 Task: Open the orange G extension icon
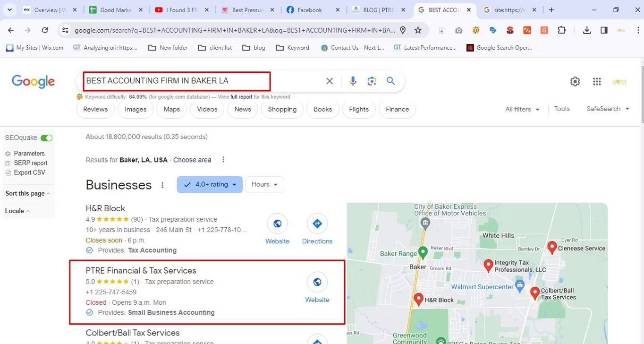pos(544,30)
